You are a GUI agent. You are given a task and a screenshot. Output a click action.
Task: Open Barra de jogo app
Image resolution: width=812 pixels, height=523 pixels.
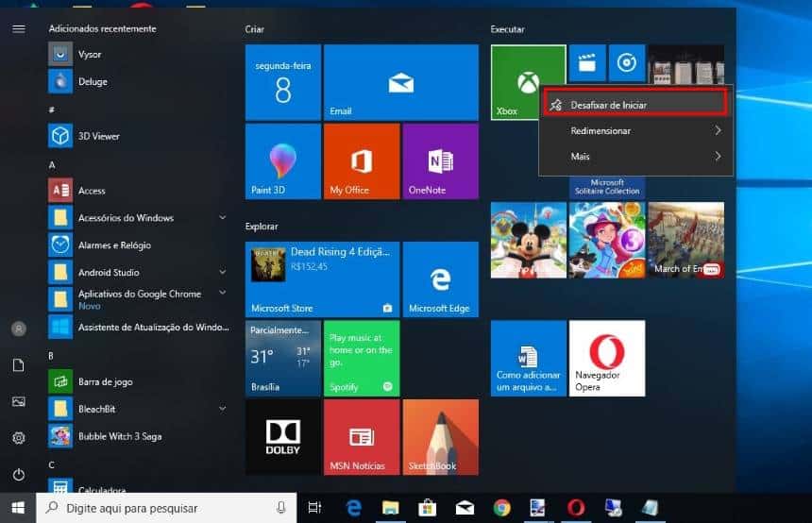click(x=139, y=381)
